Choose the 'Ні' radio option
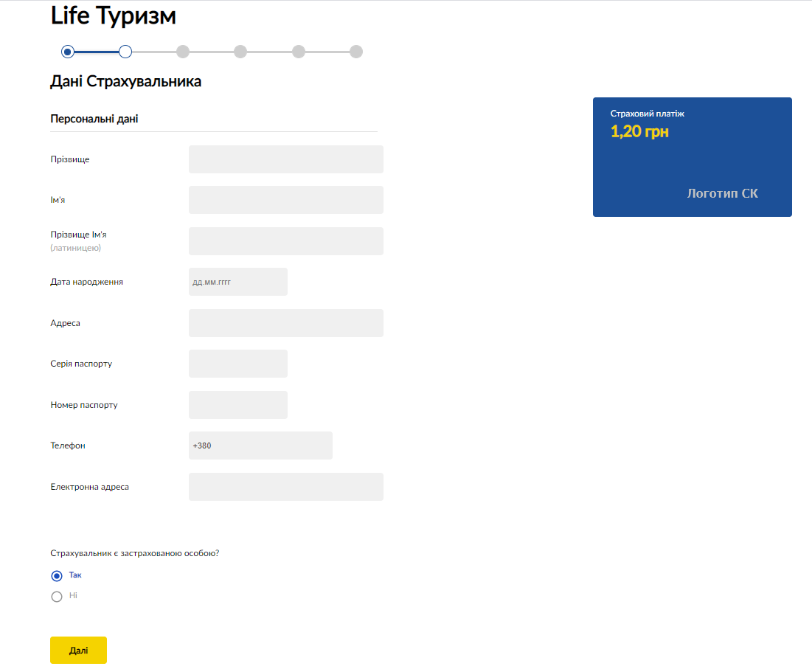812x669 pixels. [57, 597]
